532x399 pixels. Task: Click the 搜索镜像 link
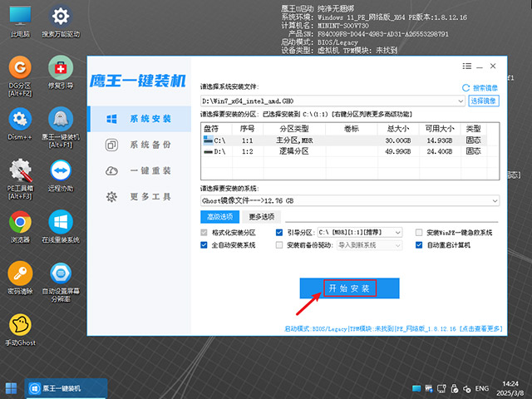pyautogui.click(x=485, y=88)
